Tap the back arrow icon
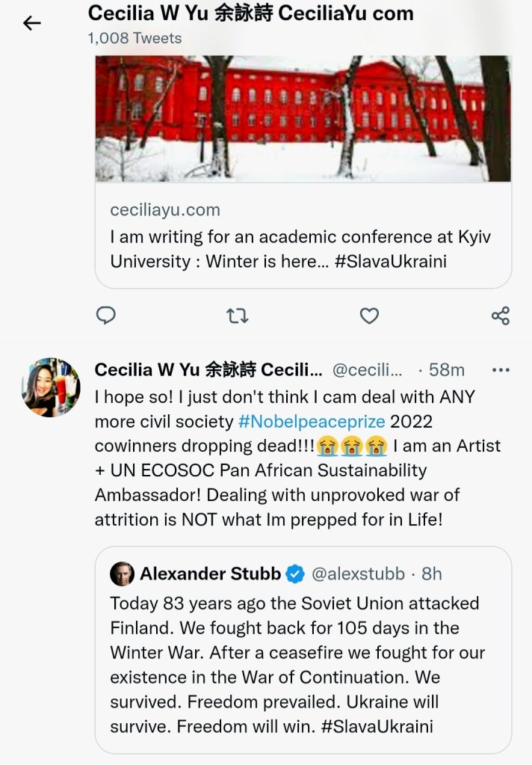This screenshot has height=765, width=532. click(31, 23)
